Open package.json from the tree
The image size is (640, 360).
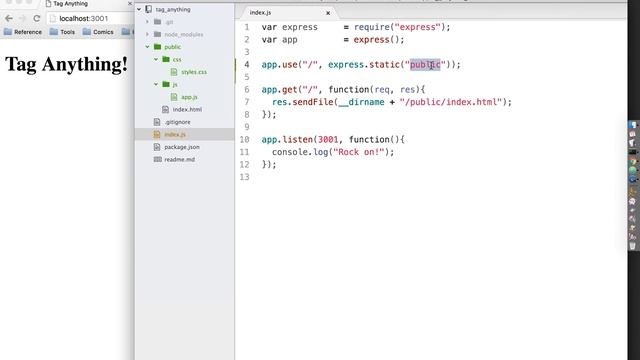(x=182, y=147)
